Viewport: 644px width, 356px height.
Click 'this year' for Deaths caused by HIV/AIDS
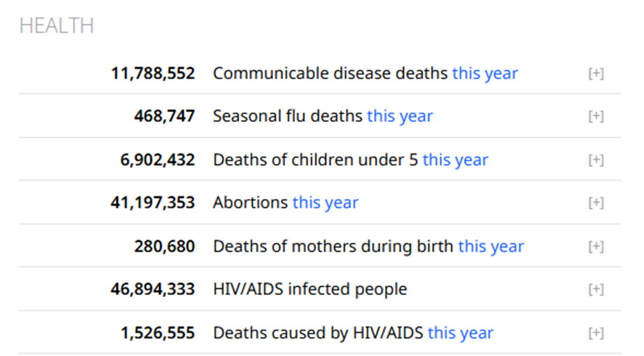point(460,333)
